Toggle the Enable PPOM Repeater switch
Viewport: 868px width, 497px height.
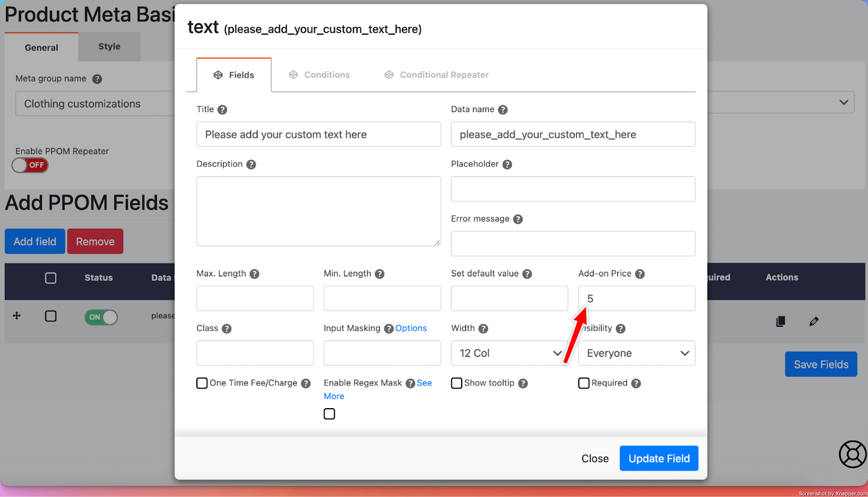point(30,165)
